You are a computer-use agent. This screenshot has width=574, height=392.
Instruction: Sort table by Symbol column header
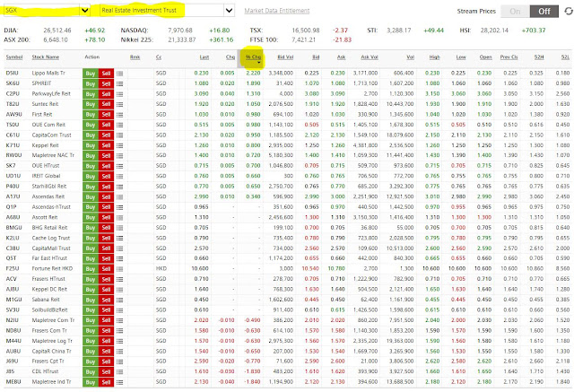point(14,57)
